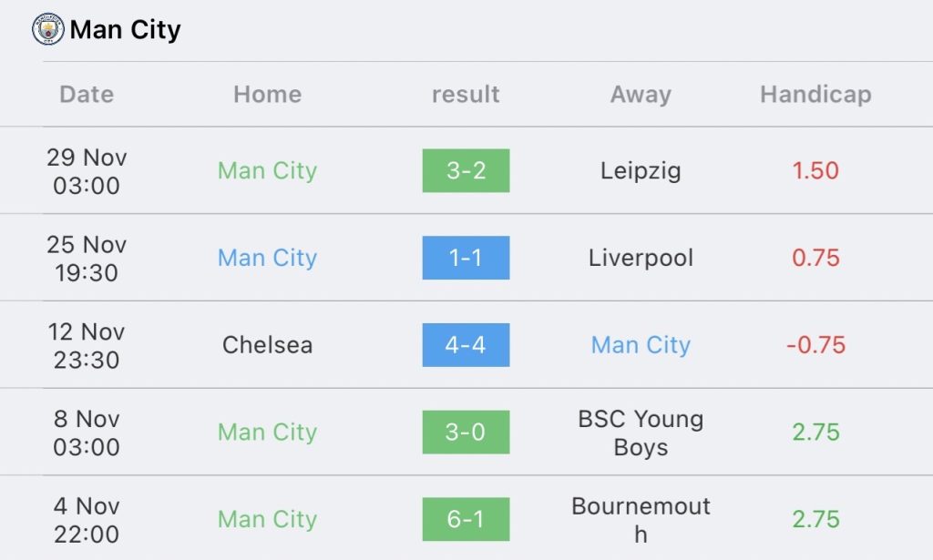The image size is (933, 560).
Task: Click the 29 Nov 03:00 match date
Action: (87, 171)
